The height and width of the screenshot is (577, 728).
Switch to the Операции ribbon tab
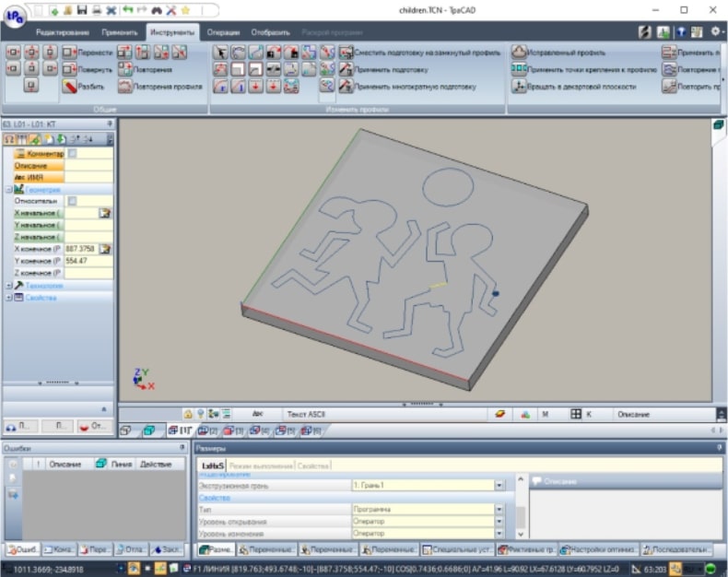click(223, 32)
